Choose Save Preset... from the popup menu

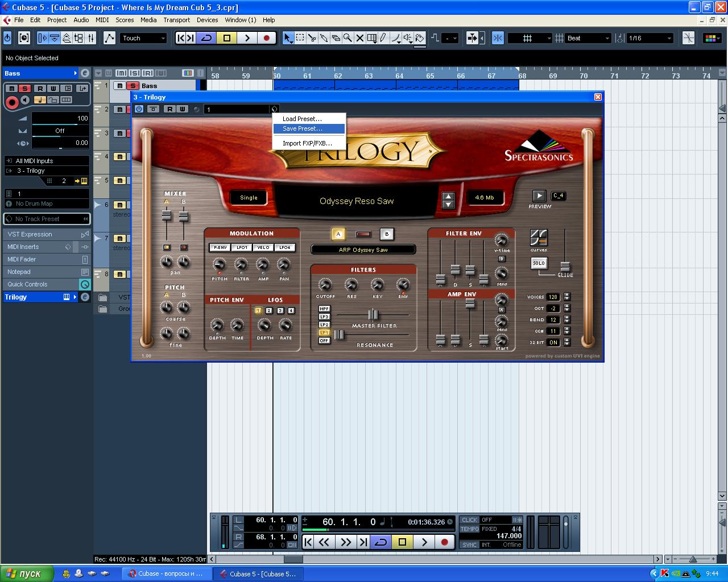[x=309, y=128]
